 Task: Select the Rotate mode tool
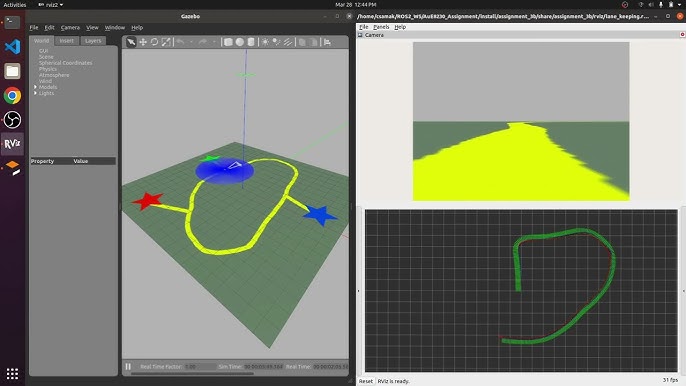coord(154,42)
